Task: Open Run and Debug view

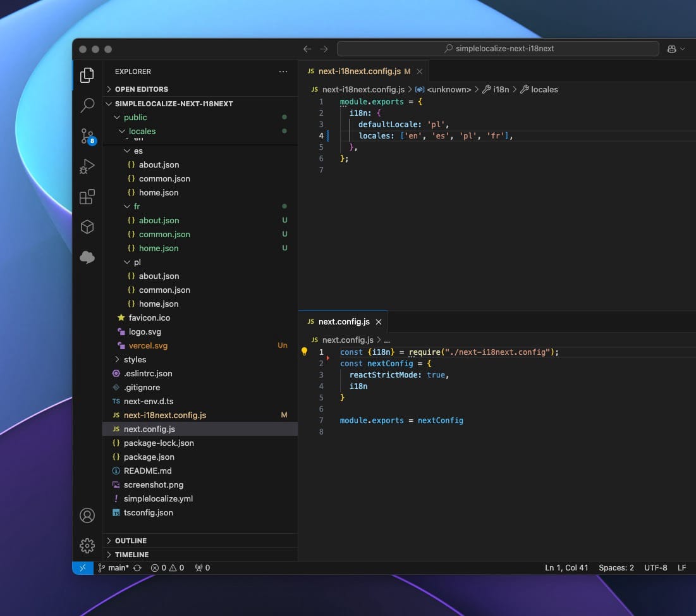Action: pyautogui.click(x=87, y=166)
